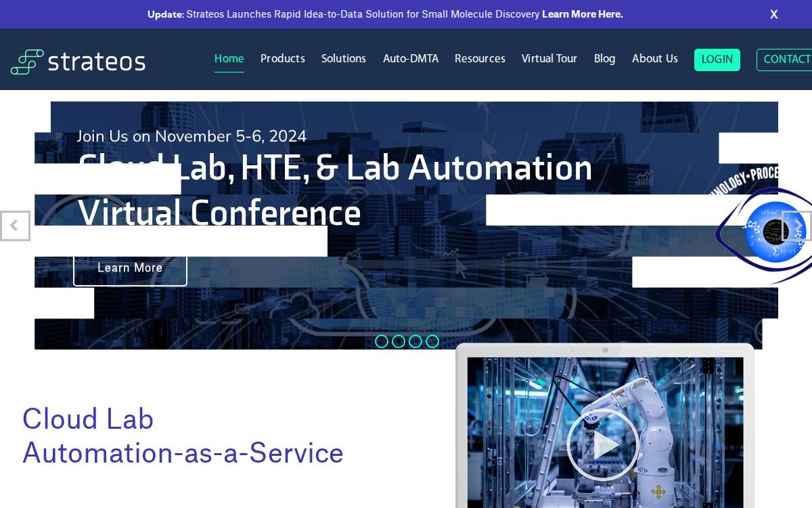Select third carousel dot
The width and height of the screenshot is (812, 508).
415,341
